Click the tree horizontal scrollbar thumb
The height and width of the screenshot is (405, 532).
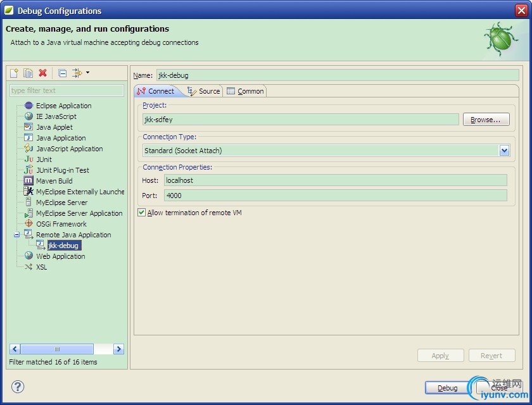point(57,349)
